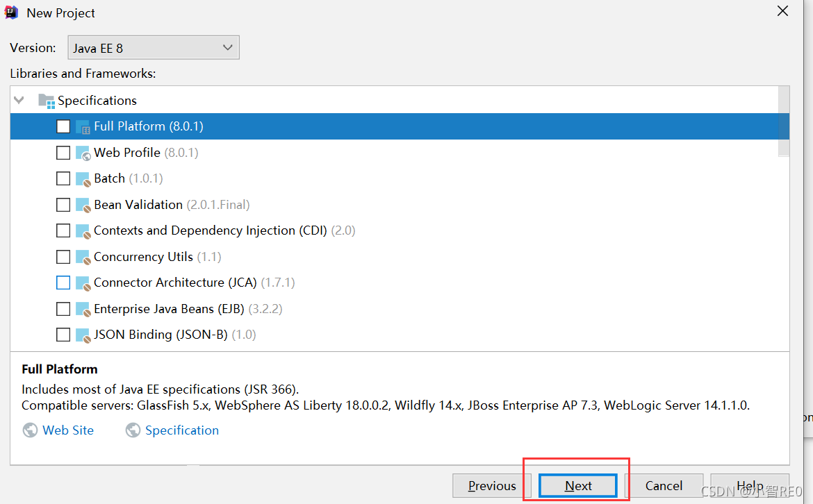Check Contexts and Dependency Injection checkbox
Screen dimensions: 813x504
pos(63,230)
